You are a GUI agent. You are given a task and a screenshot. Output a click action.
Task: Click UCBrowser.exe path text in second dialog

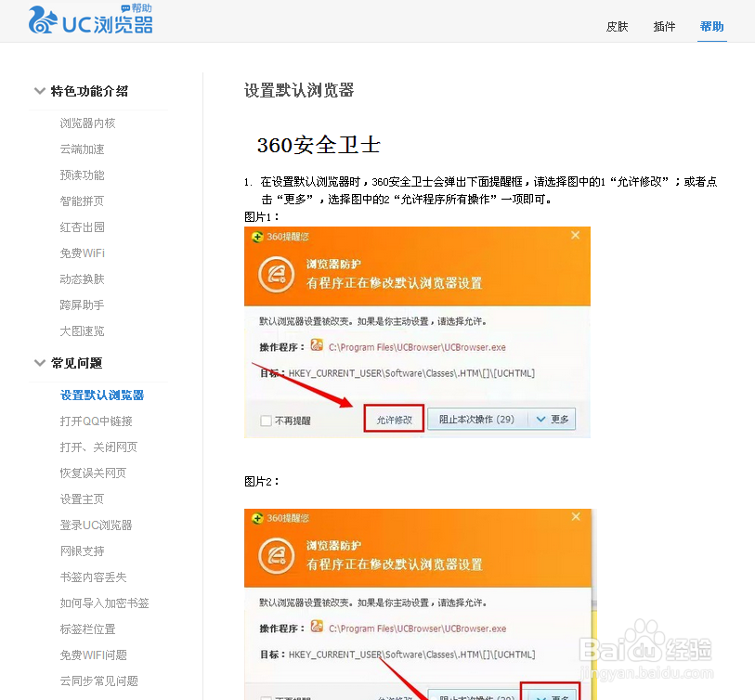point(418,629)
